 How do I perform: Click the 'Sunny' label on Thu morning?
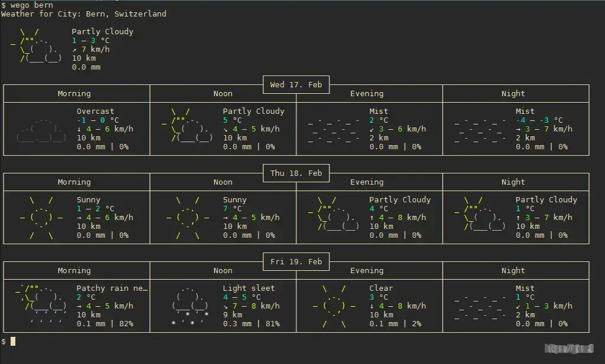click(x=89, y=200)
